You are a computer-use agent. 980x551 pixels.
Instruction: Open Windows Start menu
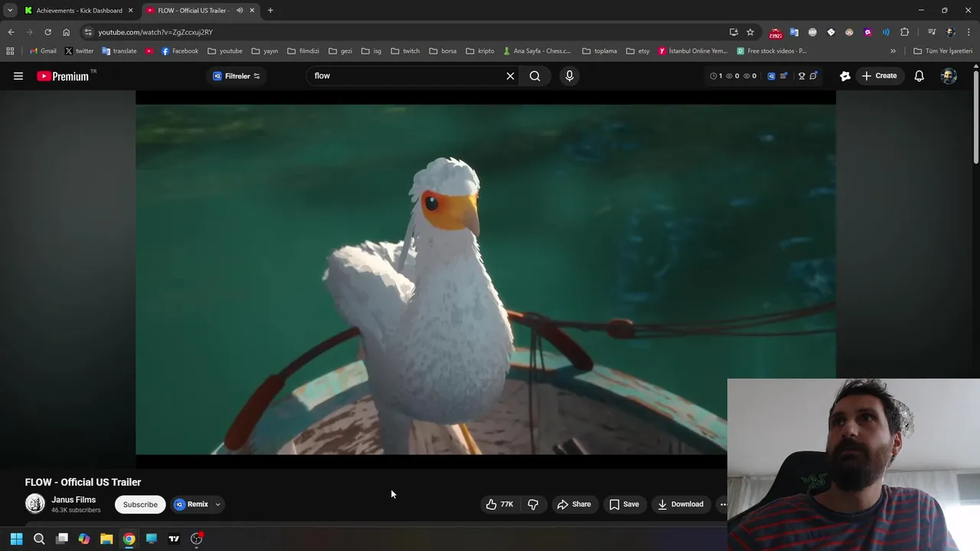pos(16,539)
